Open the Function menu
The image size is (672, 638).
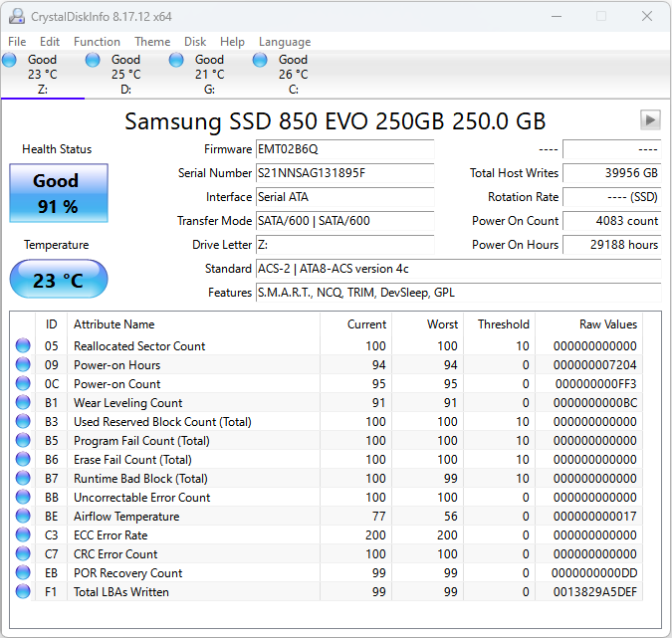click(97, 42)
